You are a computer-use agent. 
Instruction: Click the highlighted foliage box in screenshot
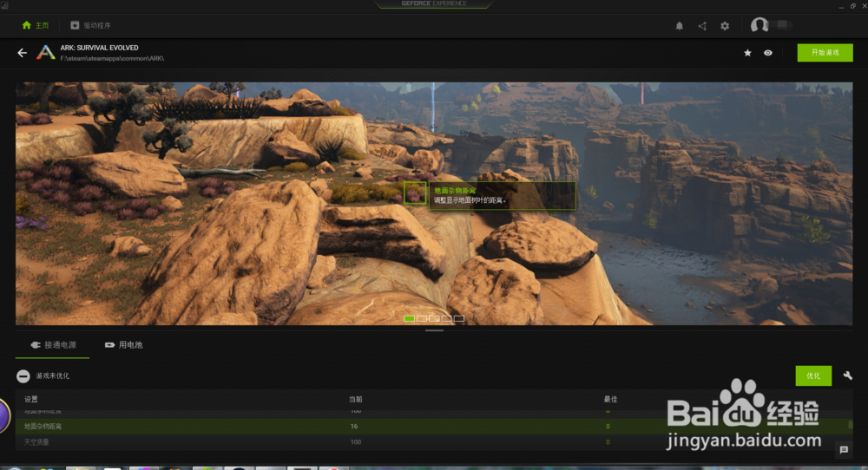point(415,193)
